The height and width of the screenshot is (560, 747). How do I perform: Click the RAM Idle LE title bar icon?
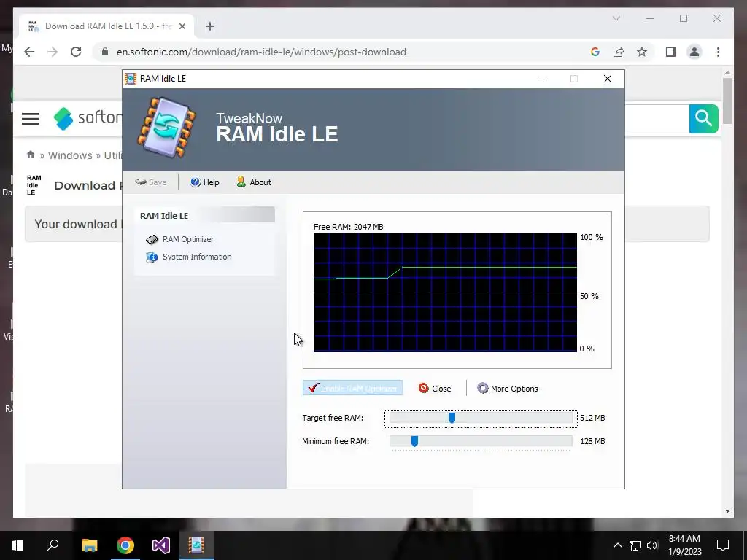click(x=131, y=79)
